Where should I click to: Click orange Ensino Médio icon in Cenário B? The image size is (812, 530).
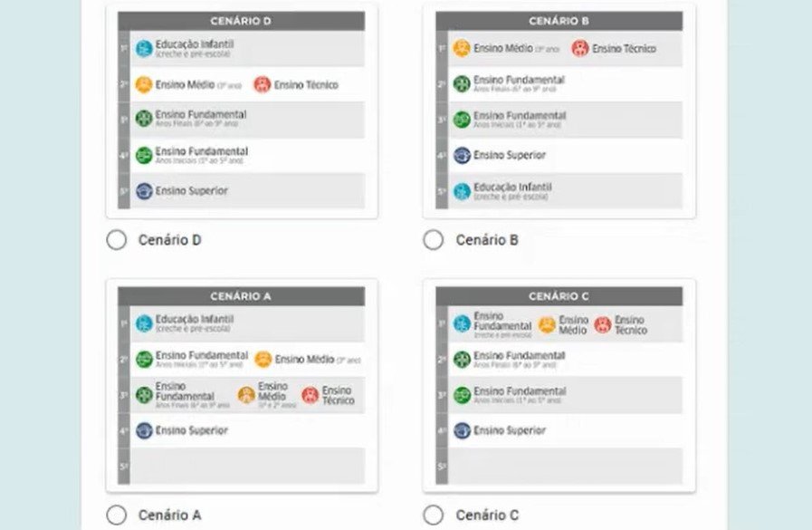pyautogui.click(x=462, y=49)
